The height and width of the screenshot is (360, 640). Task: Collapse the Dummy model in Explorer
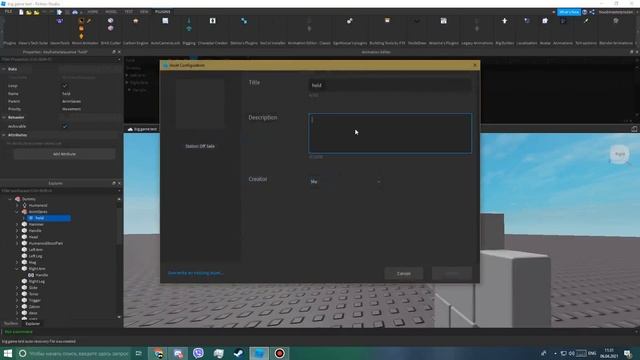[x=10, y=199]
